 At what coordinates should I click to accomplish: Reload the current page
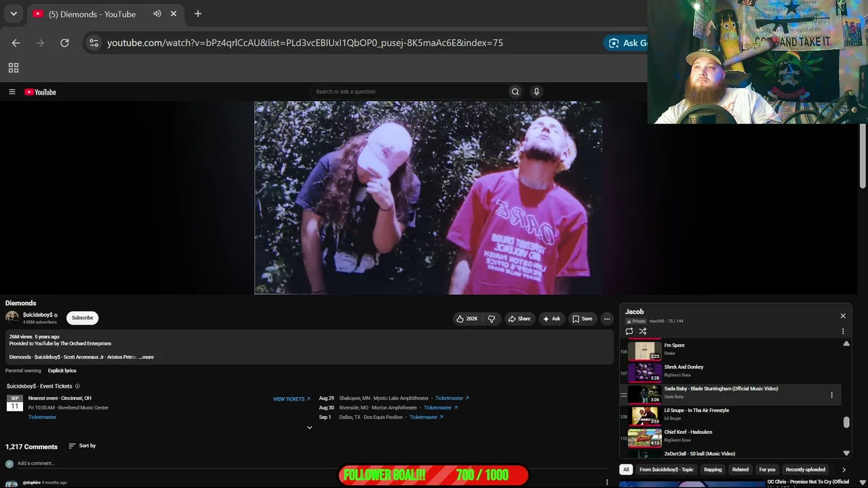coord(64,43)
